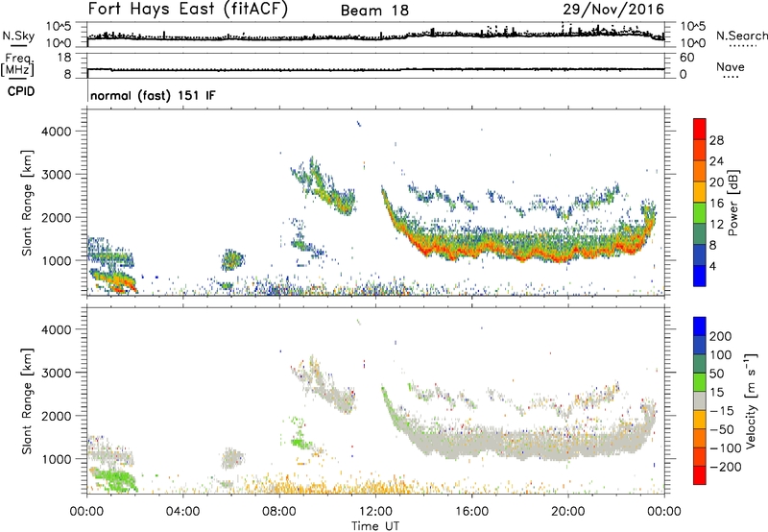Click the "3000" tick of the velocity panel
Screen dimensions: 768x532
pyautogui.click(x=57, y=373)
